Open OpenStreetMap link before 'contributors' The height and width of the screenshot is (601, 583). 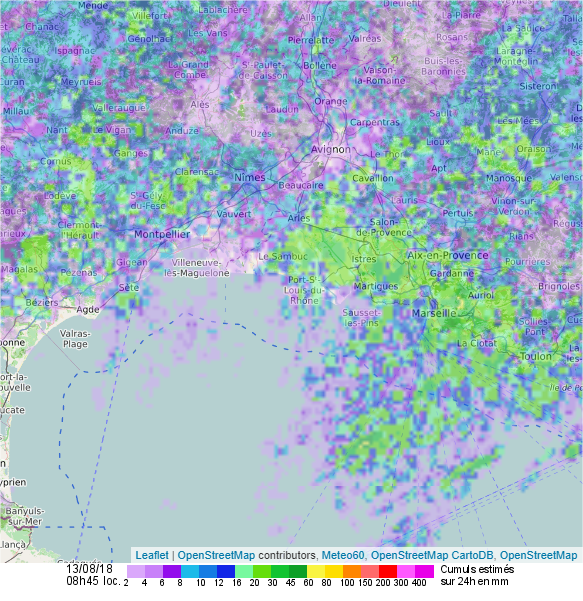point(216,555)
